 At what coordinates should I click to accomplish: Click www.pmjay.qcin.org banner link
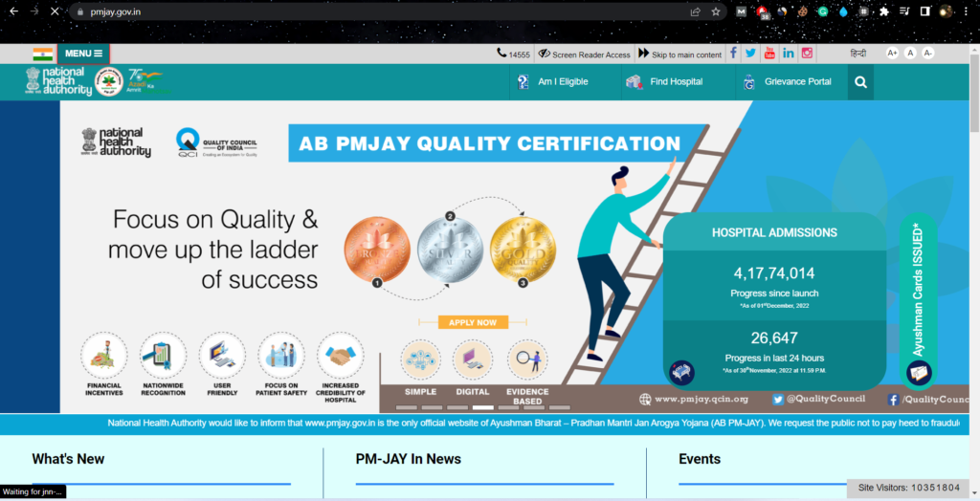(x=694, y=400)
